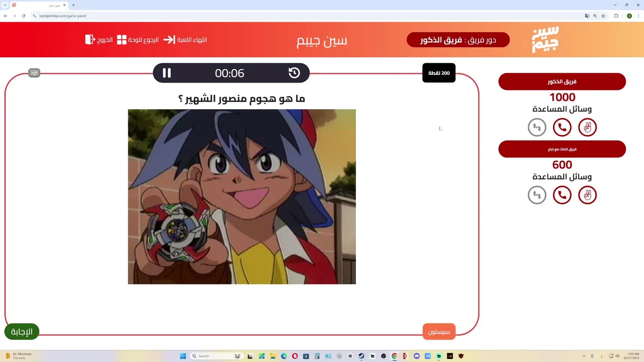Open the Chrome three-dot menu
The width and height of the screenshot is (644, 362).
click(x=638, y=16)
